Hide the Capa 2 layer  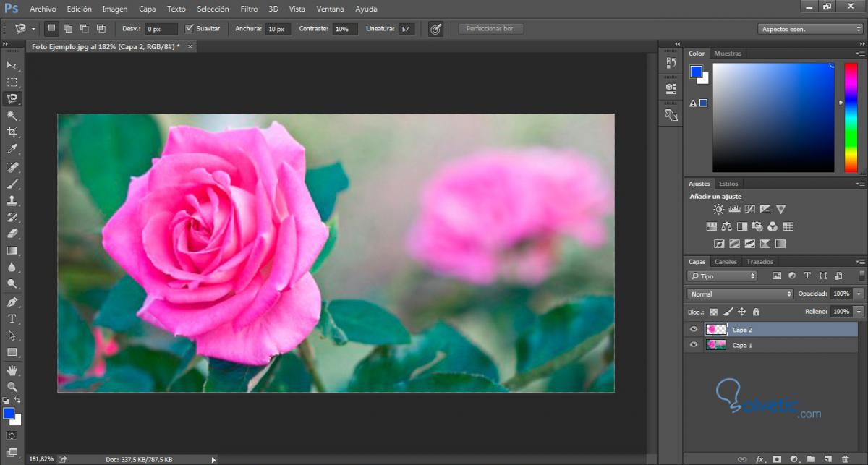click(x=694, y=330)
